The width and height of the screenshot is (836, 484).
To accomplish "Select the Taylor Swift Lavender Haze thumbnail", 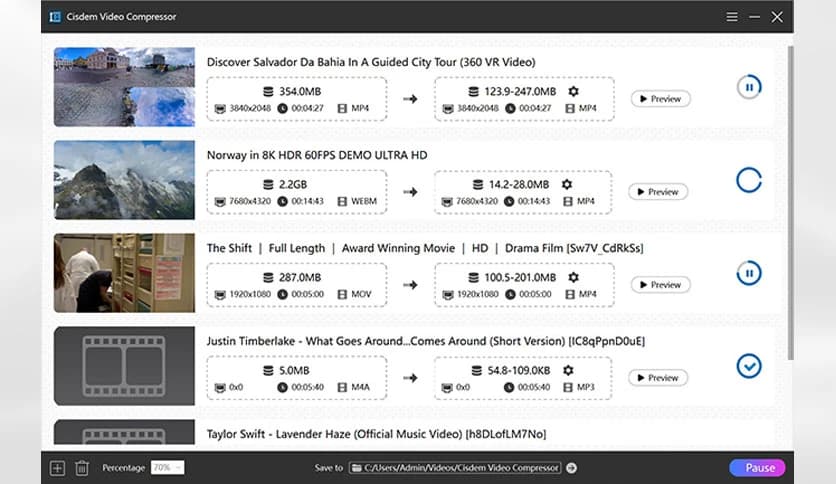I will pos(124,432).
